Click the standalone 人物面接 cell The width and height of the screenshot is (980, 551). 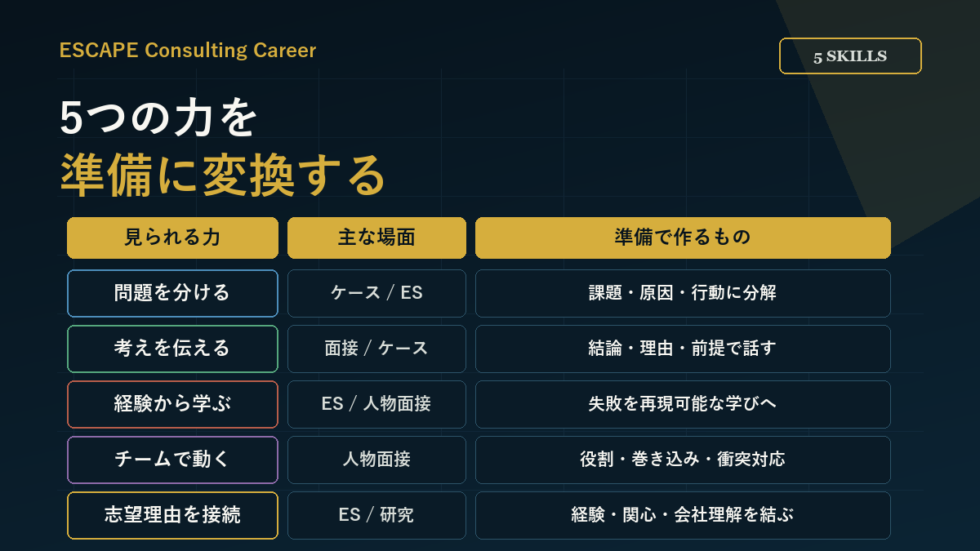coord(376,460)
